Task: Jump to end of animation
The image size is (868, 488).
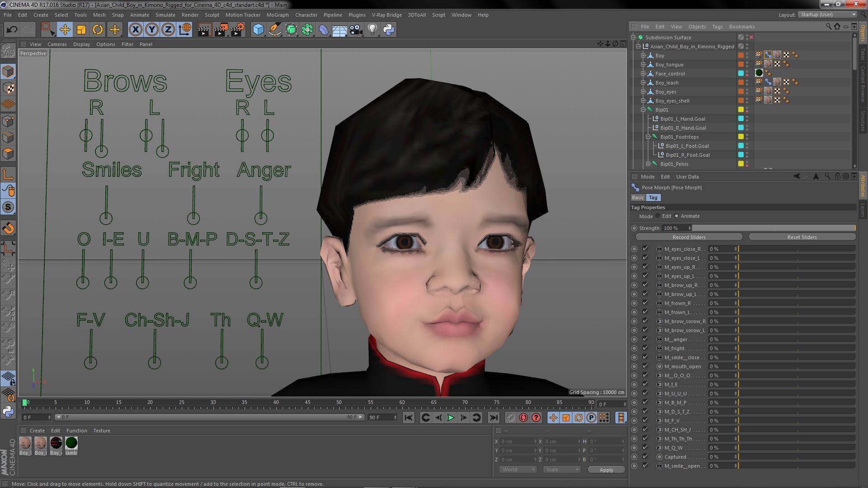Action: (x=494, y=418)
